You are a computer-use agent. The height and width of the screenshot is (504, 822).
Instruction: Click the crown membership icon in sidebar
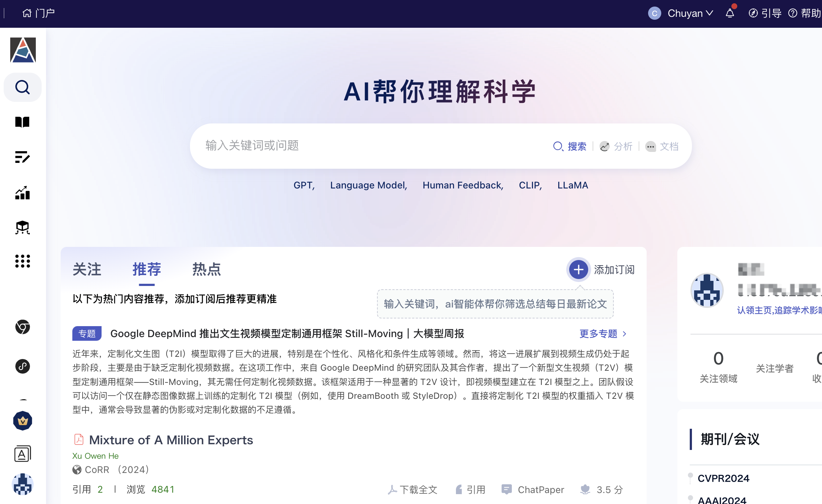(x=23, y=421)
